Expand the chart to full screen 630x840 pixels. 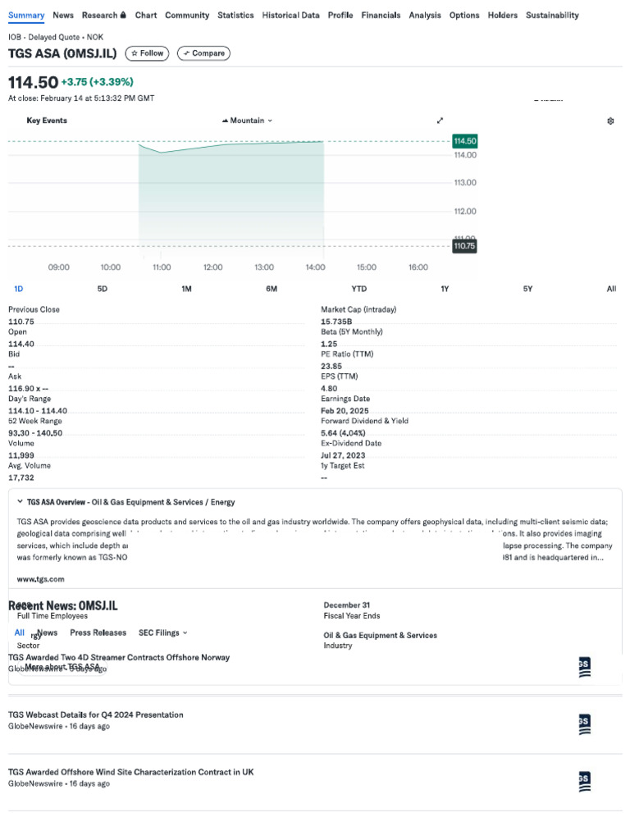[x=440, y=121]
